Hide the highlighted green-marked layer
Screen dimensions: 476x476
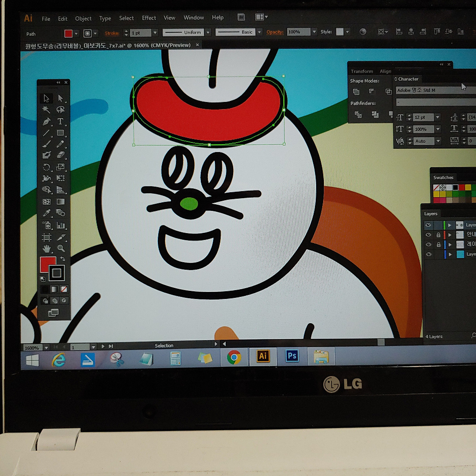428,225
